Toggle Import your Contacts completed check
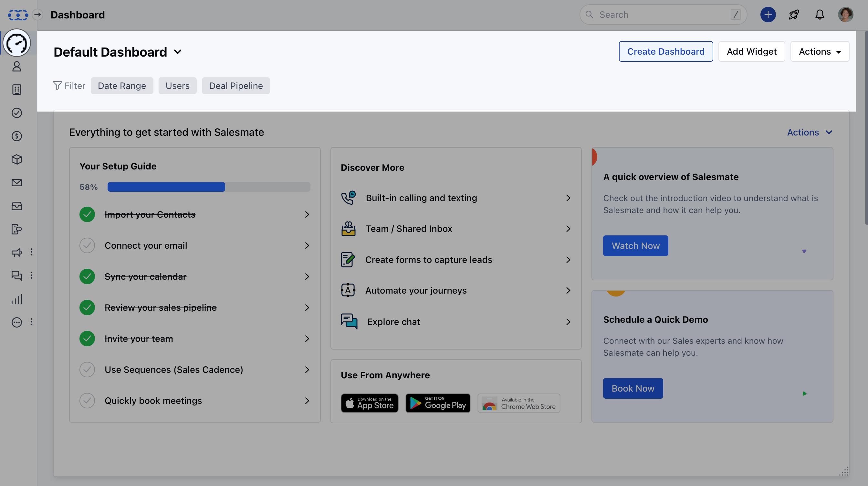Screen dimensions: 868x486 (x=87, y=214)
